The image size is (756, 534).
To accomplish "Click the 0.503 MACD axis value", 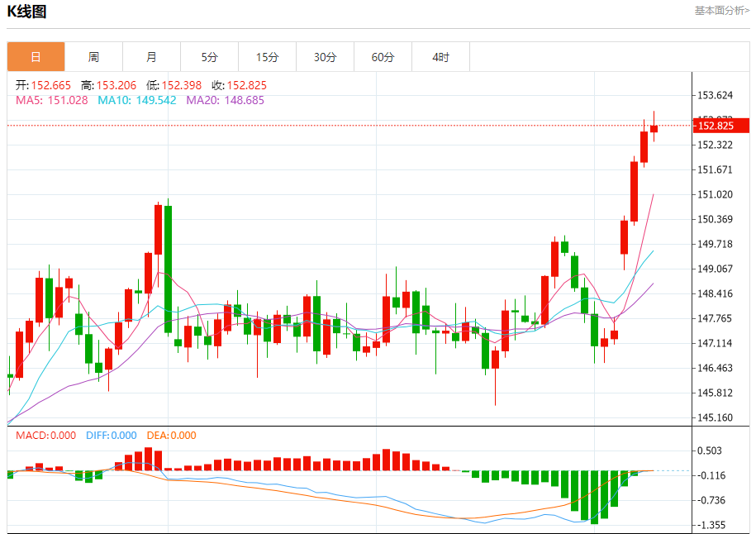I will tap(710, 451).
